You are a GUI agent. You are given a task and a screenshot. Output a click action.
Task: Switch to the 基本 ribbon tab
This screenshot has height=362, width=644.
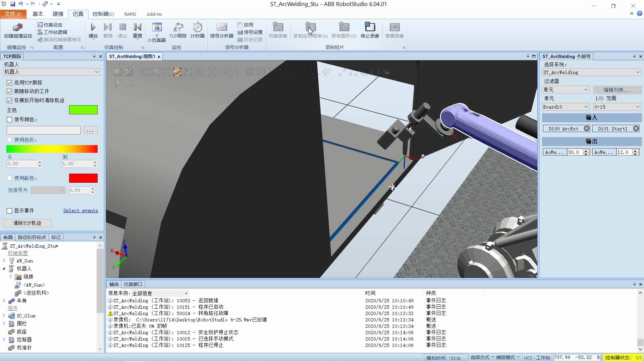click(x=38, y=14)
